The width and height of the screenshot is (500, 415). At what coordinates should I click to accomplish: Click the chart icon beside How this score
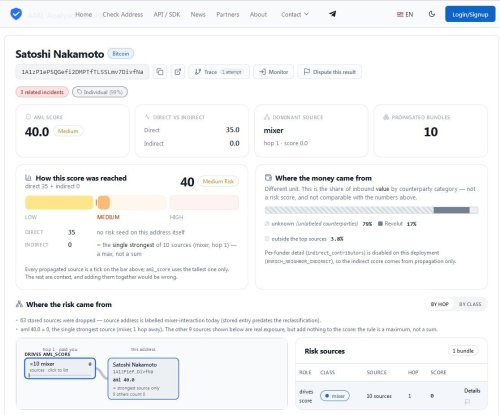(28, 178)
